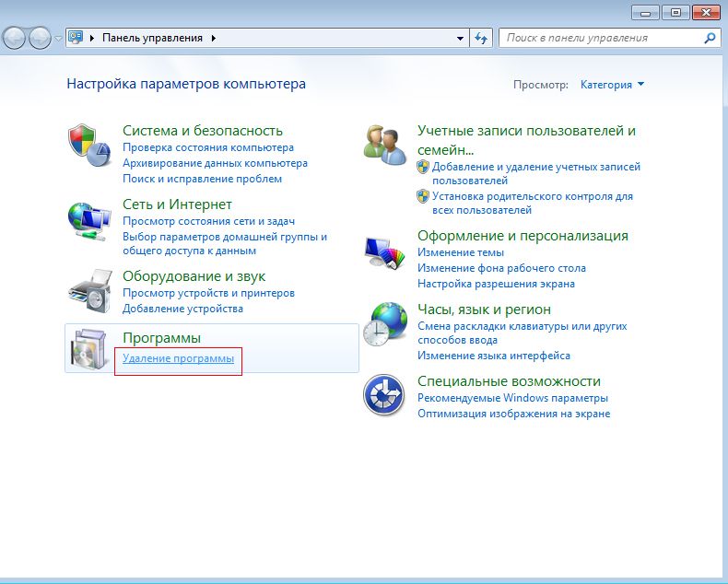Open the Программы category heading

coord(161,338)
